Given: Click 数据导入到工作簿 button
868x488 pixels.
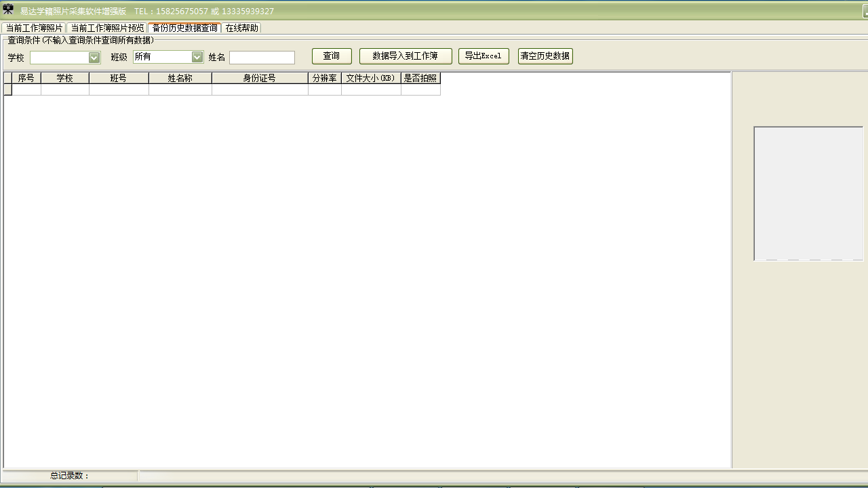Looking at the screenshot, I should [x=405, y=56].
